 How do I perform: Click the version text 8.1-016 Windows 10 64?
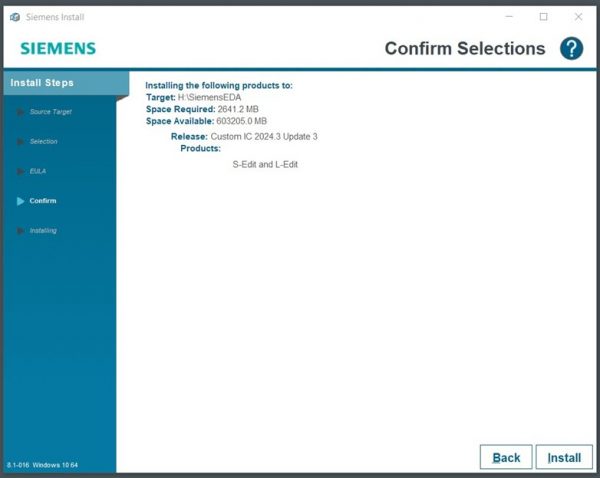42,465
